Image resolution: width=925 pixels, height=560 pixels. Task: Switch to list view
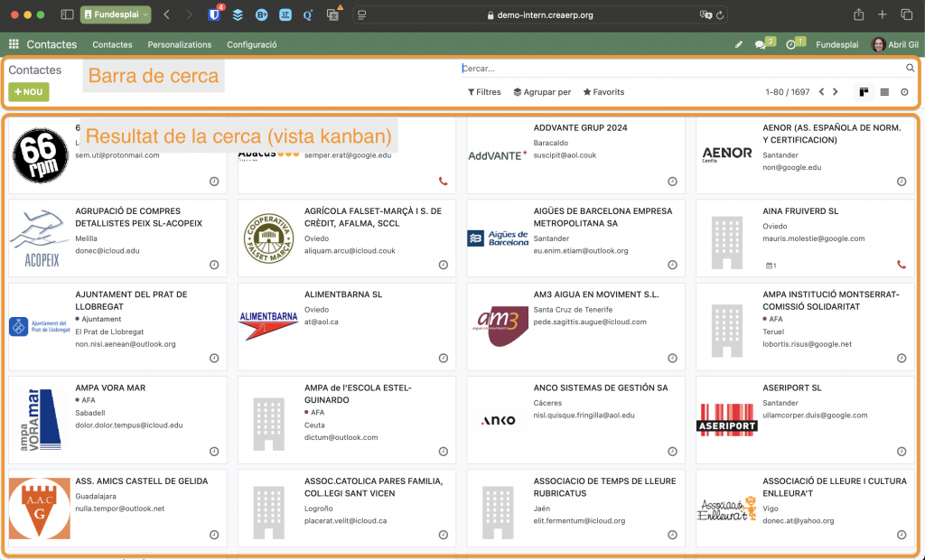point(884,92)
